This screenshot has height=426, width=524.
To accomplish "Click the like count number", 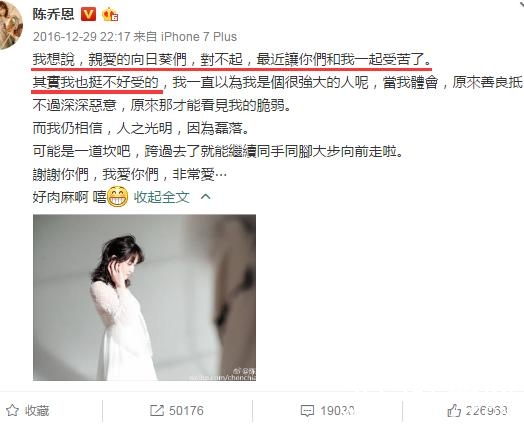I will pyautogui.click(x=487, y=411).
